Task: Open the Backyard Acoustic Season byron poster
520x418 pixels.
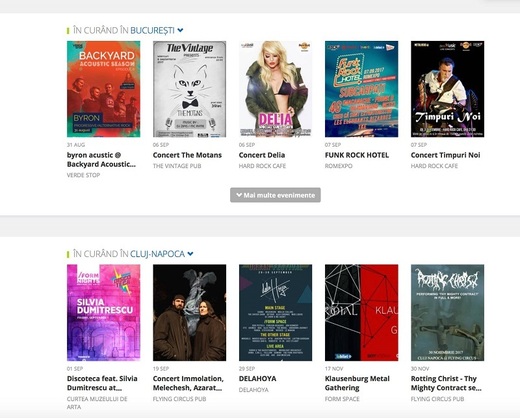Action: (104, 89)
